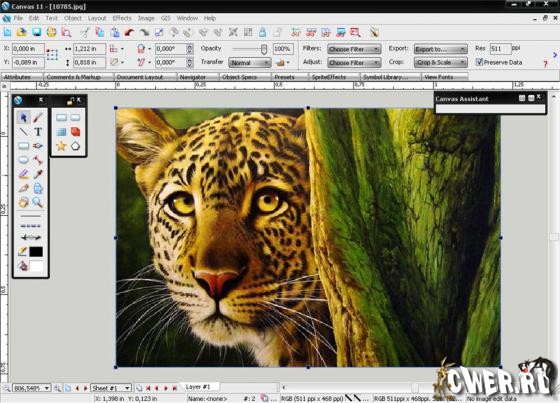This screenshot has height=403, width=560.
Task: Open the SpriteEffects panel tab
Action: click(x=329, y=77)
